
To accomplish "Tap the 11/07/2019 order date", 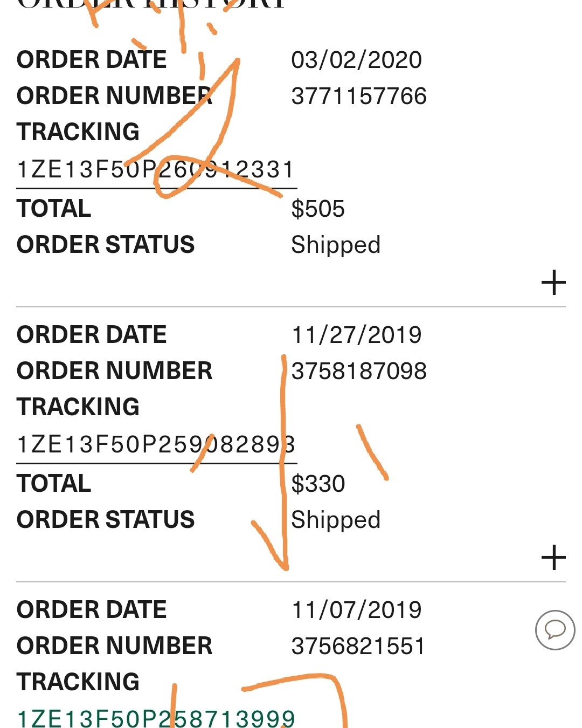I will coord(356,610).
